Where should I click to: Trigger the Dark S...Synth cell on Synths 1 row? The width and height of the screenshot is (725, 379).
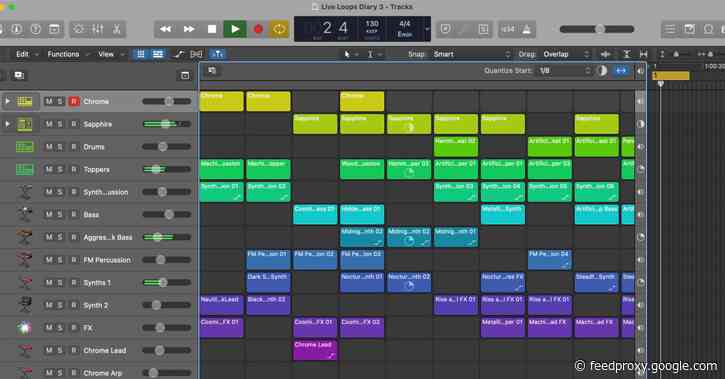tap(268, 282)
